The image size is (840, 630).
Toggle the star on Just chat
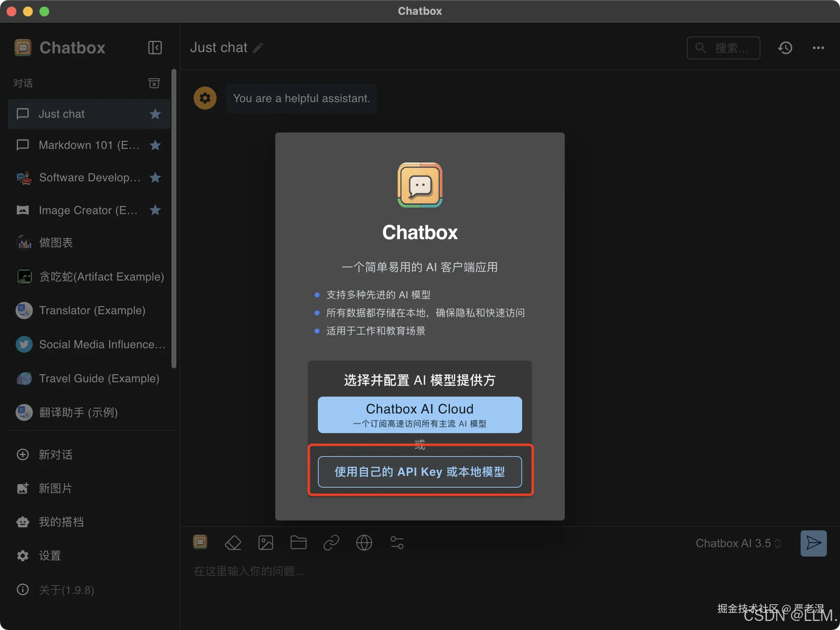coord(155,114)
